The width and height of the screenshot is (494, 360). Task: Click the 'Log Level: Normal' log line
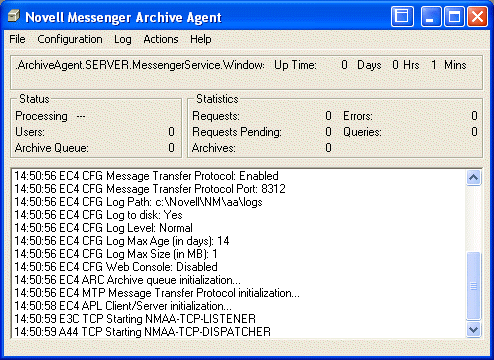coord(103,228)
